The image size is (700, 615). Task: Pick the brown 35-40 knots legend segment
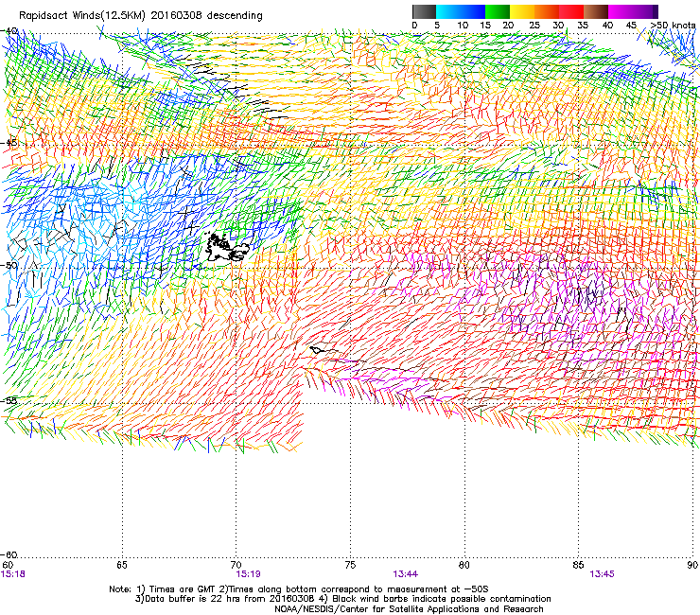(596, 11)
